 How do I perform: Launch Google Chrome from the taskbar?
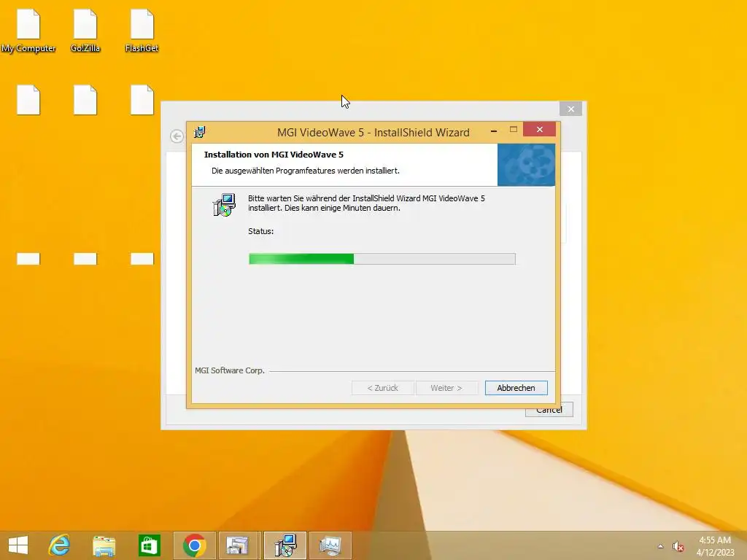[194, 545]
